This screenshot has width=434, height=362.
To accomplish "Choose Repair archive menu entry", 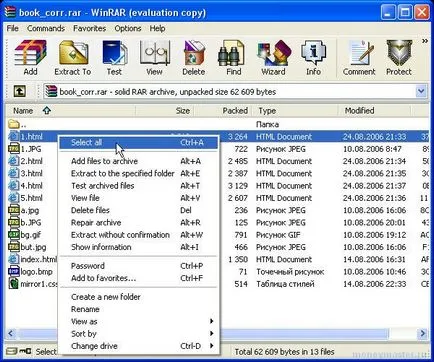I will 138,222.
